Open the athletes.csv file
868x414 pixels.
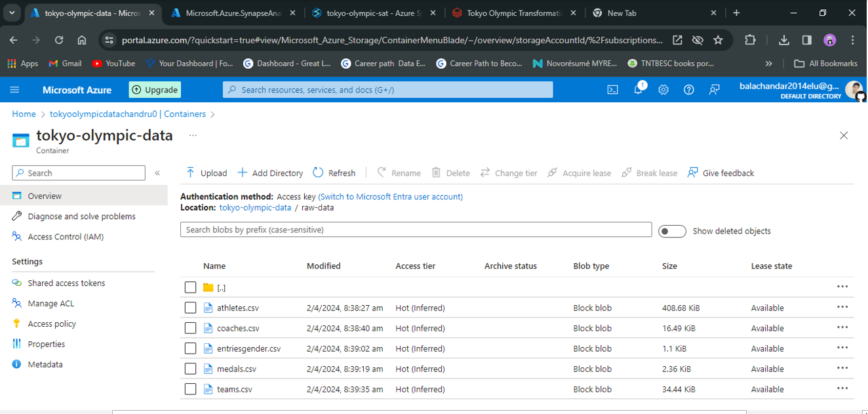click(237, 308)
